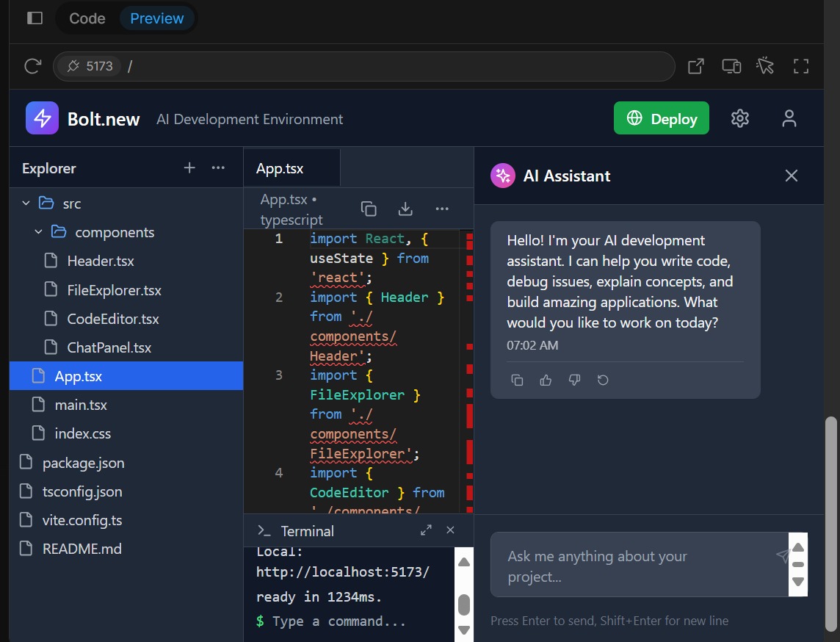This screenshot has height=642, width=840.
Task: Close the Terminal panel
Action: (450, 530)
